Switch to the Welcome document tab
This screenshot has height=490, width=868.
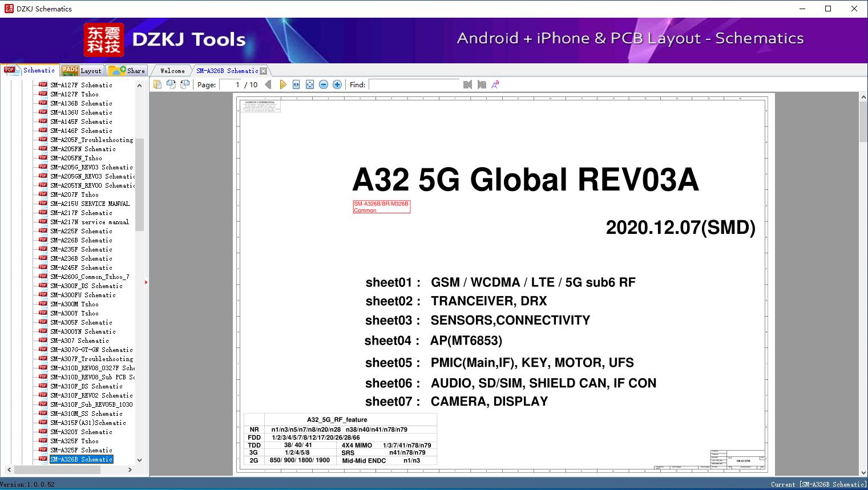[x=172, y=71]
